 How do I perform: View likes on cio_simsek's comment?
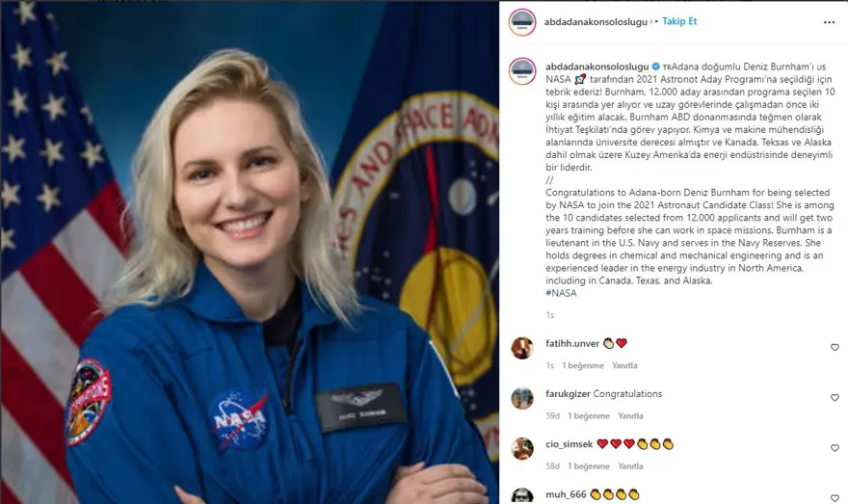point(589,466)
